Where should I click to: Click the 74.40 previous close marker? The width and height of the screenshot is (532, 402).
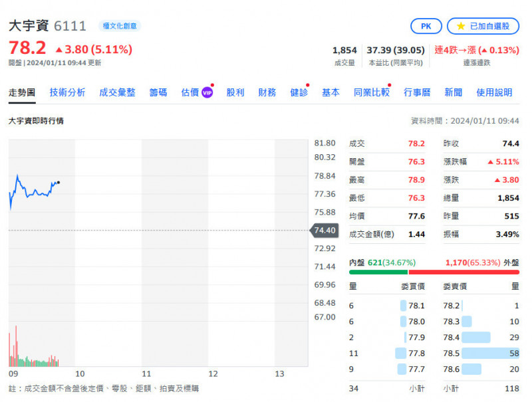coord(325,231)
